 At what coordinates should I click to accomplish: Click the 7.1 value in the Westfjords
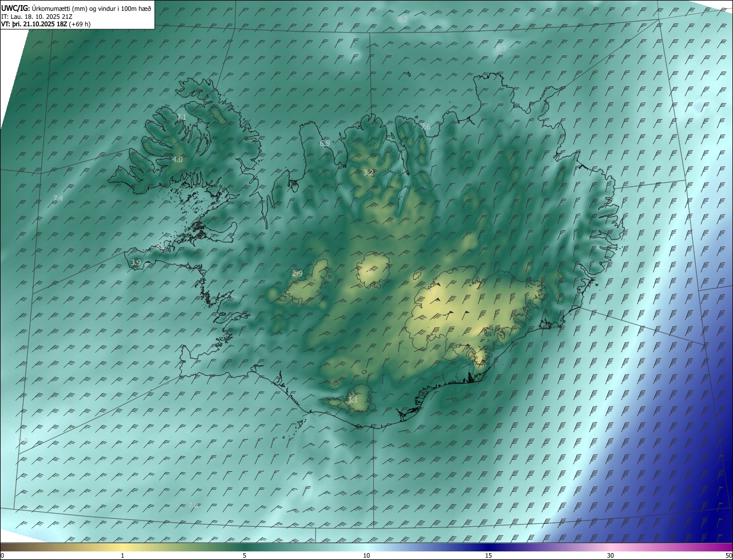tap(182, 117)
